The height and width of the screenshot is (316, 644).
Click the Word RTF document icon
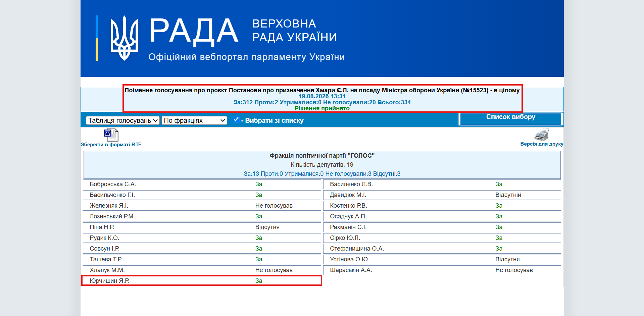click(111, 135)
